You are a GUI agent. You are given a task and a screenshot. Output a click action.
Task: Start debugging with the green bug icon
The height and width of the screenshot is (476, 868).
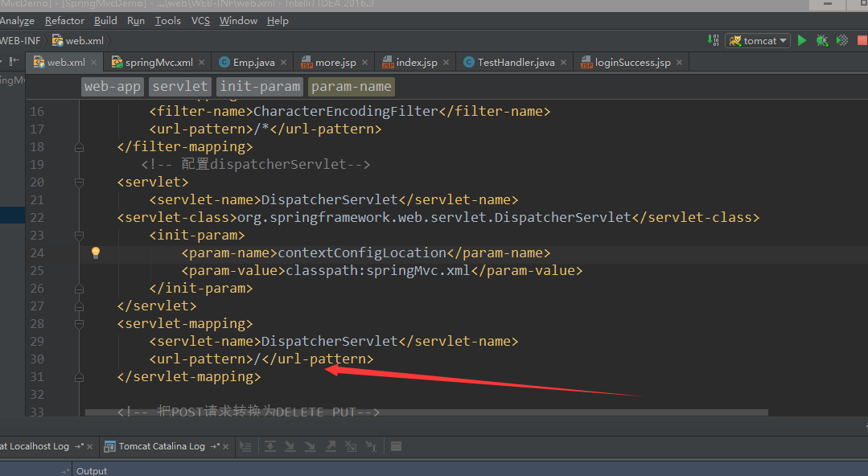[x=822, y=40]
